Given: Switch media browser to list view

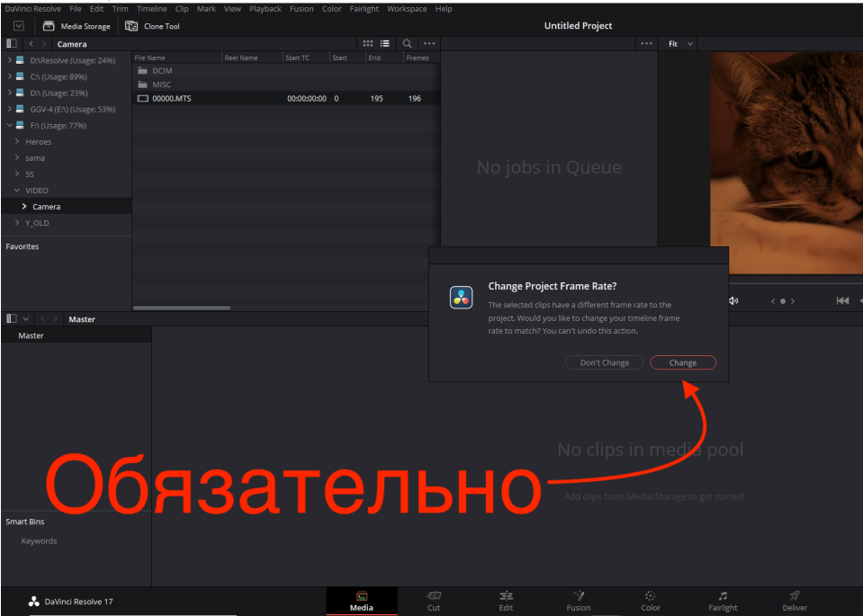Looking at the screenshot, I should 385,43.
